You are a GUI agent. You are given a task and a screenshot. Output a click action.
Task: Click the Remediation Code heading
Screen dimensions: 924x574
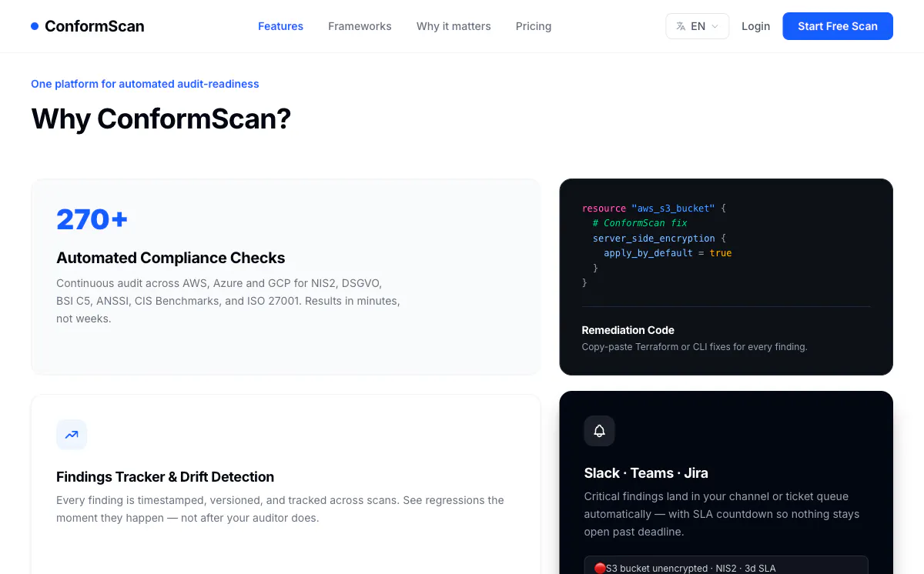628,330
